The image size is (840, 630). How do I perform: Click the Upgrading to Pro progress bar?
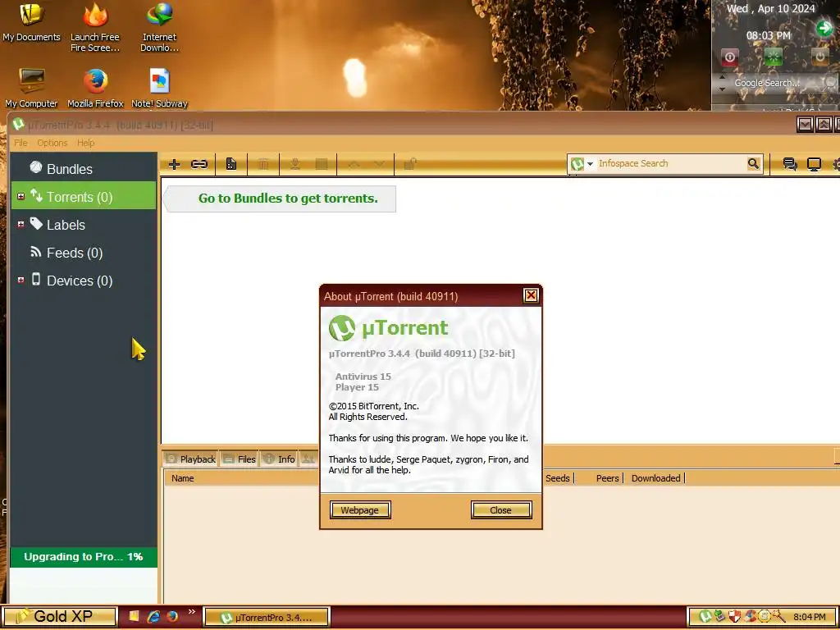pyautogui.click(x=84, y=557)
